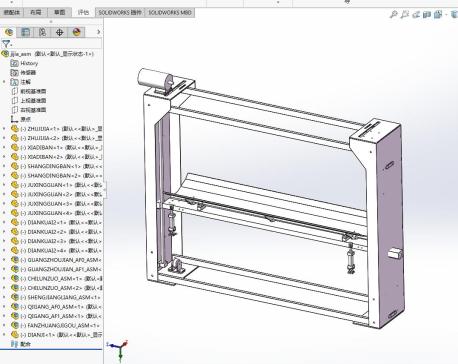
Task: Open the DisplayManager color ball tab
Action: (x=77, y=32)
